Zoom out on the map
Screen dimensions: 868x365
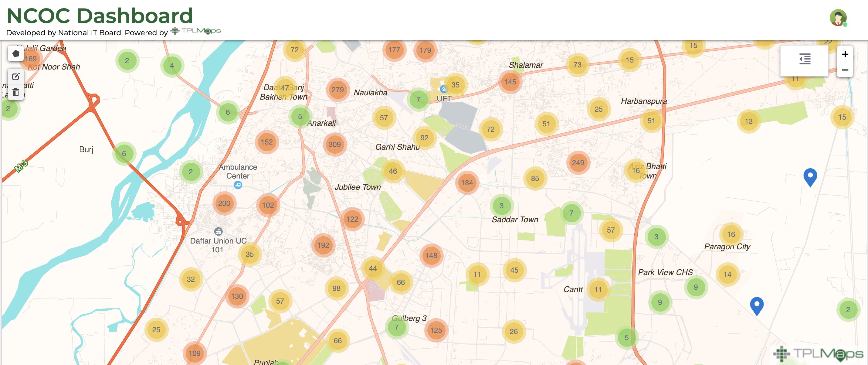(x=845, y=70)
